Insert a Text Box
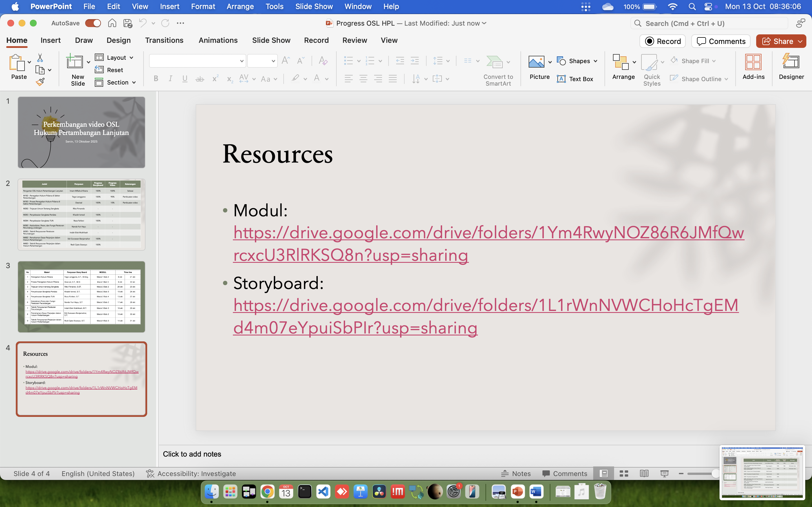Viewport: 812px width, 507px height. pos(575,79)
